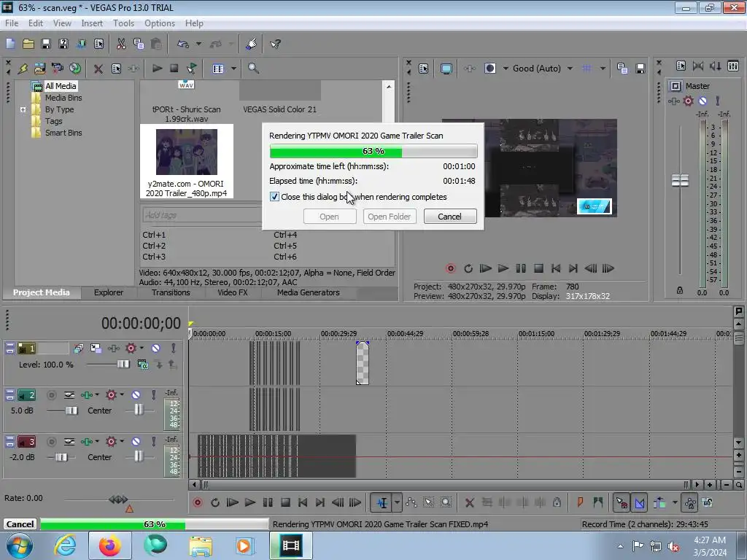The height and width of the screenshot is (560, 747).
Task: Click the What's This help cursor icon
Action: (275, 44)
